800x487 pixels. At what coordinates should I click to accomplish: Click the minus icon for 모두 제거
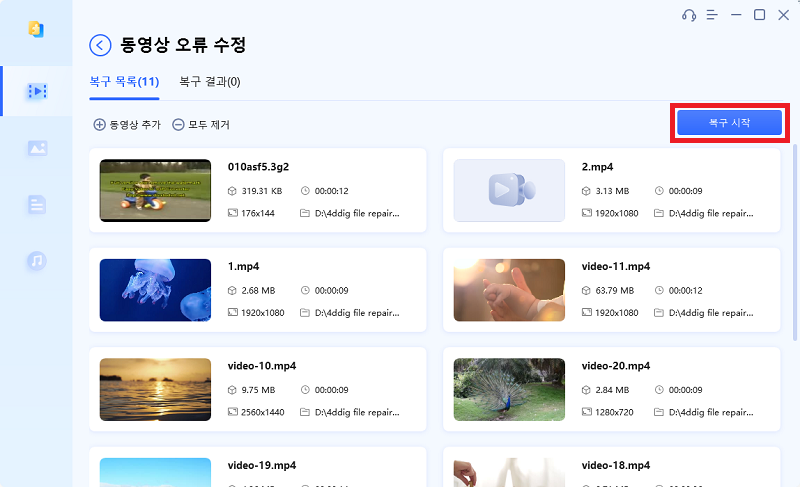[x=178, y=124]
